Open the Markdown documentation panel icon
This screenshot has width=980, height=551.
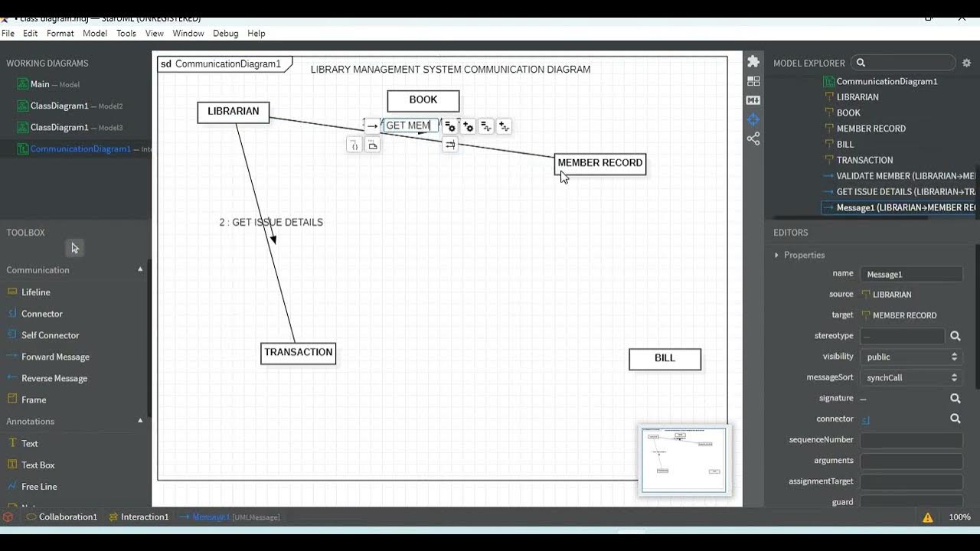click(x=753, y=100)
